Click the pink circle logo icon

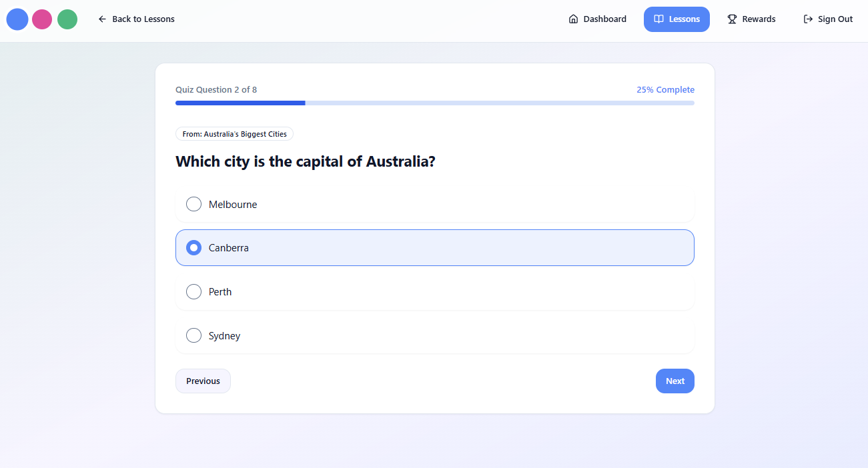[x=42, y=19]
